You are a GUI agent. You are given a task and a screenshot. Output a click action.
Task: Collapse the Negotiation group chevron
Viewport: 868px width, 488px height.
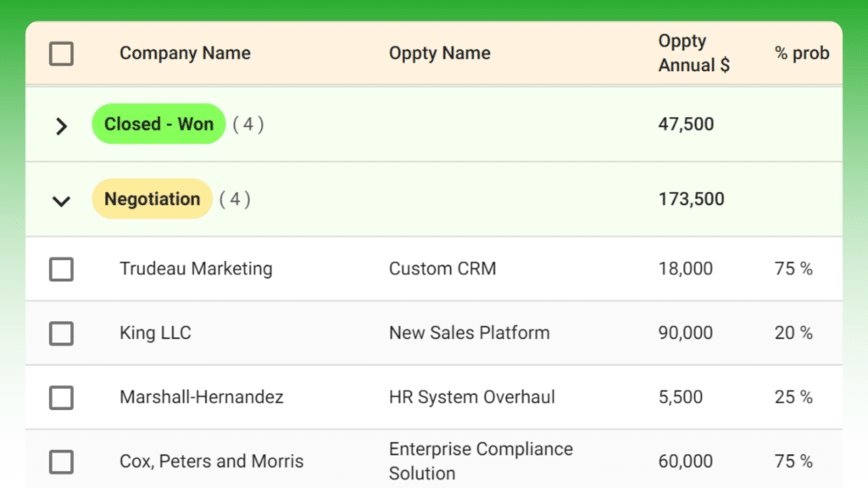click(61, 201)
